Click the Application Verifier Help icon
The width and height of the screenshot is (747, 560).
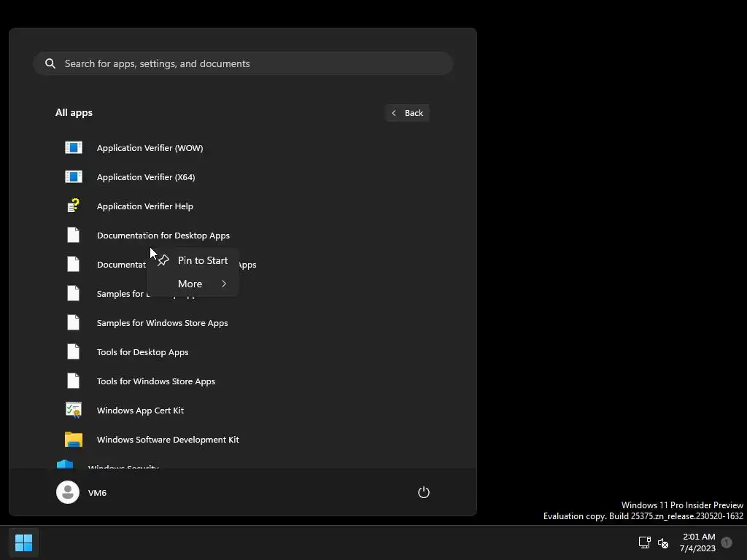(x=74, y=206)
